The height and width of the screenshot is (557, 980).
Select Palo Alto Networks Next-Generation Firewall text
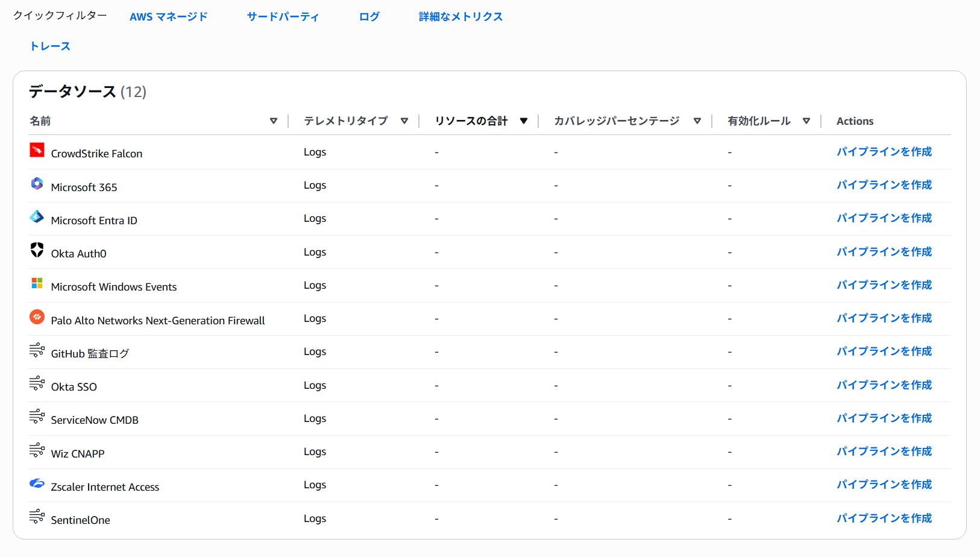pos(158,321)
